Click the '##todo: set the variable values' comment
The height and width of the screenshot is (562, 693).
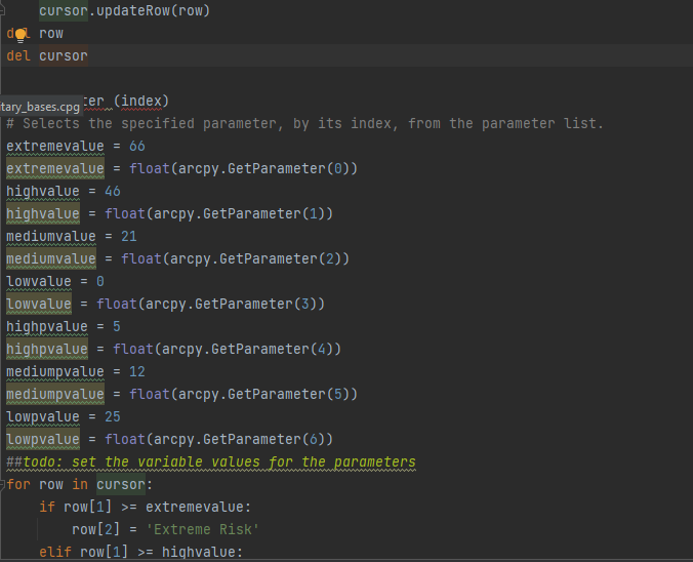(x=211, y=462)
